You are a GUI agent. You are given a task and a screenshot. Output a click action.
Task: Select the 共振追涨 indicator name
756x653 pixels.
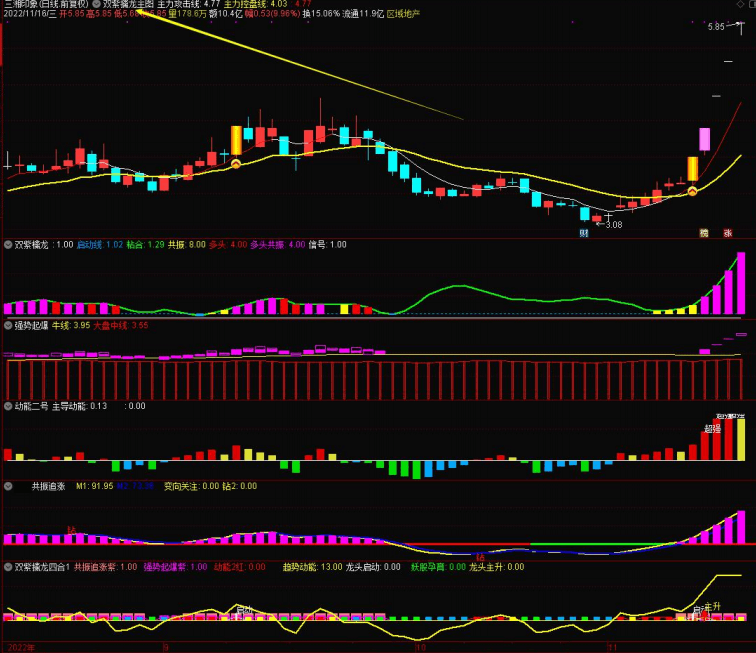tap(48, 486)
